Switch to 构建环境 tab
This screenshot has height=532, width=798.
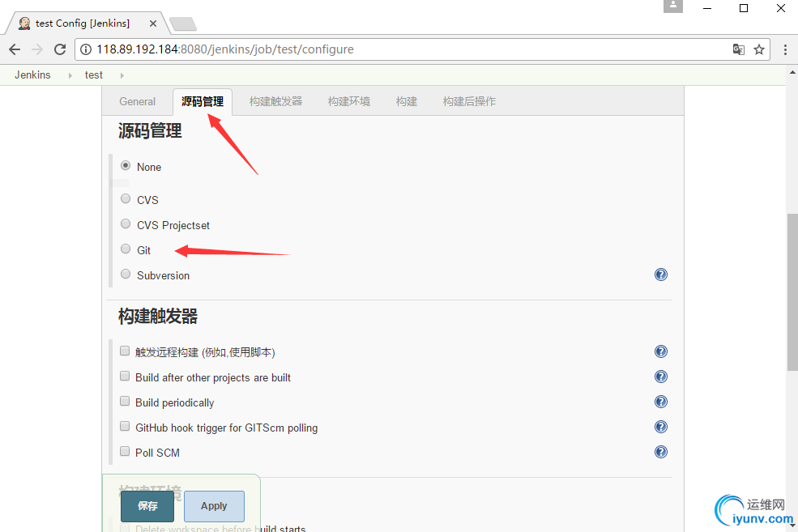(x=349, y=101)
